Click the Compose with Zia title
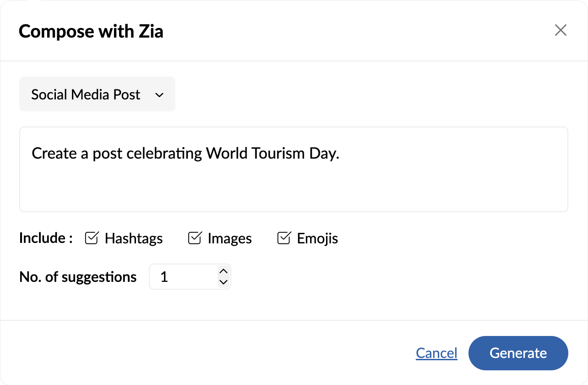The height and width of the screenshot is (385, 588). (x=91, y=32)
